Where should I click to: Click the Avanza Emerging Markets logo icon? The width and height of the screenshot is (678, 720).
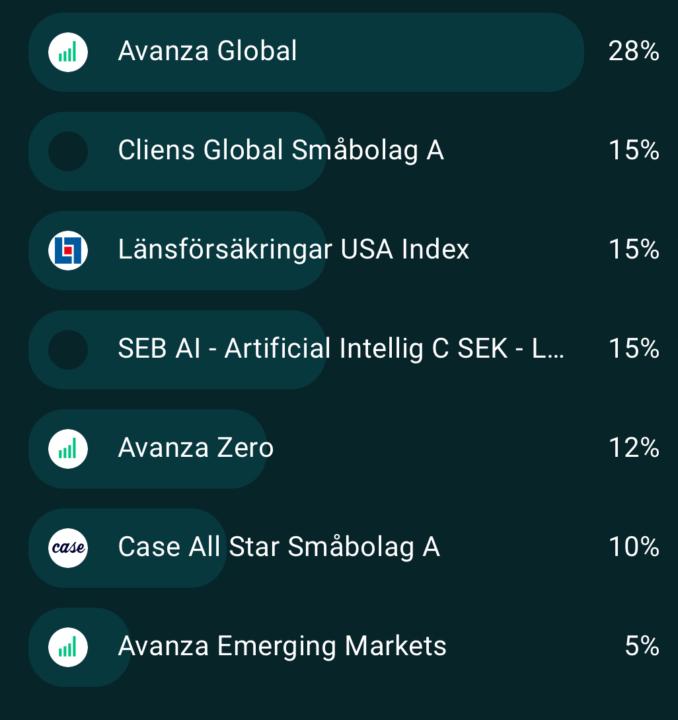tap(68, 647)
